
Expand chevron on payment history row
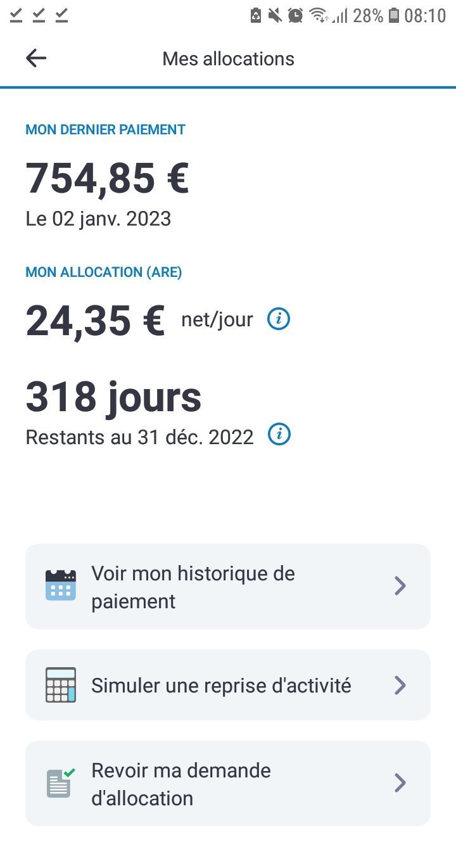click(x=400, y=586)
